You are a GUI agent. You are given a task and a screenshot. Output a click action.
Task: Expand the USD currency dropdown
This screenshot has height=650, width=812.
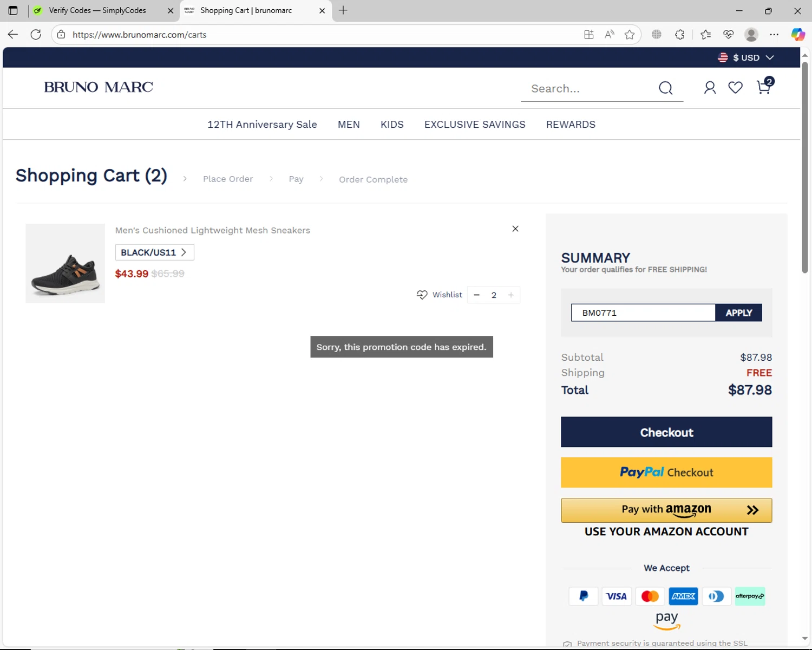746,57
